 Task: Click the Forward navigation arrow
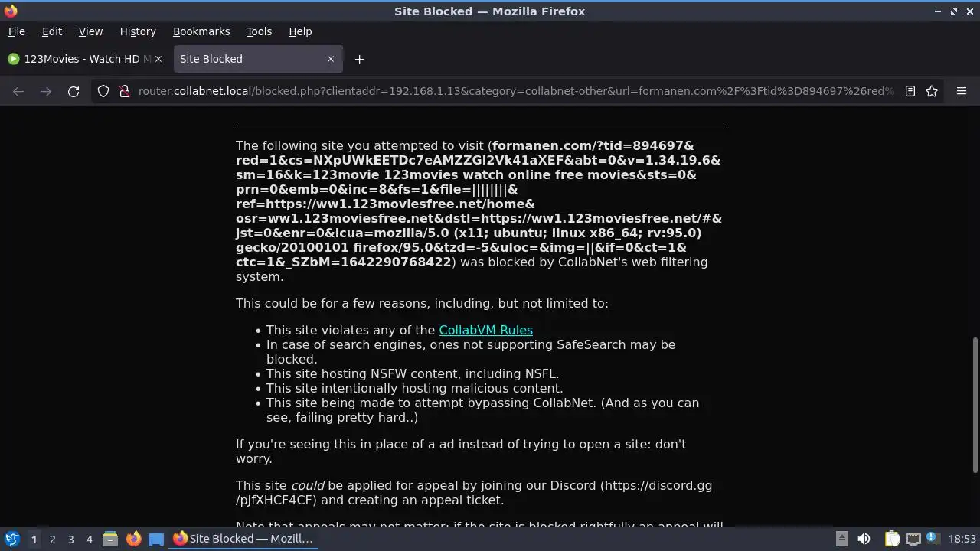46,91
